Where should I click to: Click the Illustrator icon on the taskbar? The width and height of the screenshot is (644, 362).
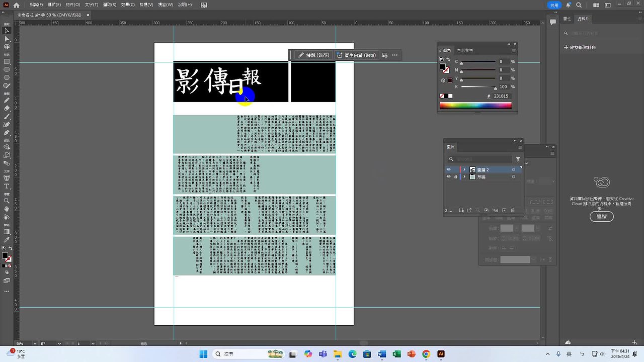440,353
